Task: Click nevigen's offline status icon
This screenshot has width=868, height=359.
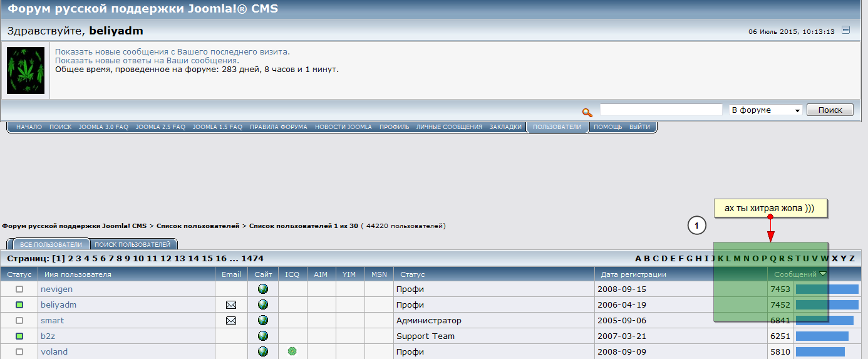Action: pos(19,289)
